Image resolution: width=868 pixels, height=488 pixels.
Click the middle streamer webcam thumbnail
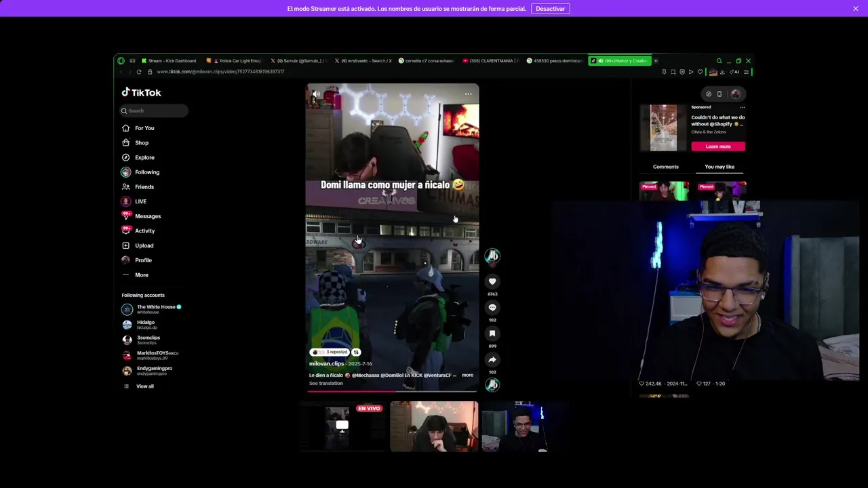coord(434,426)
